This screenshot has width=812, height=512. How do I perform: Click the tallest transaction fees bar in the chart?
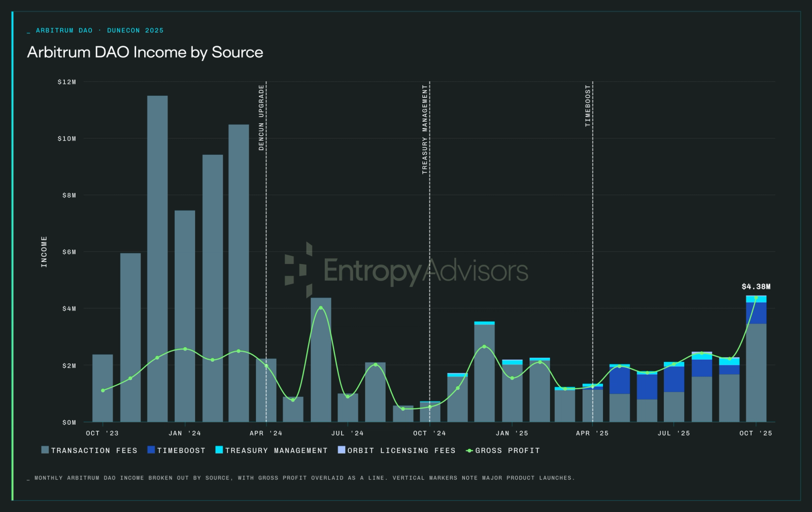[157, 259]
